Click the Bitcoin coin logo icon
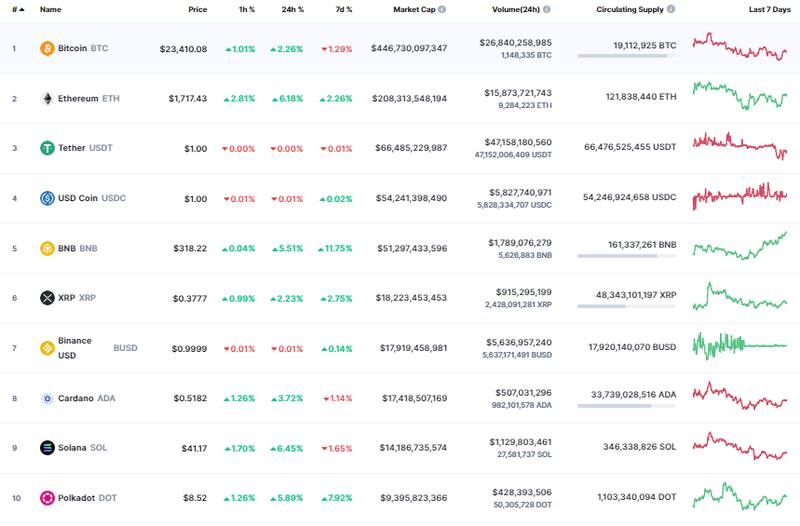 tap(47, 48)
